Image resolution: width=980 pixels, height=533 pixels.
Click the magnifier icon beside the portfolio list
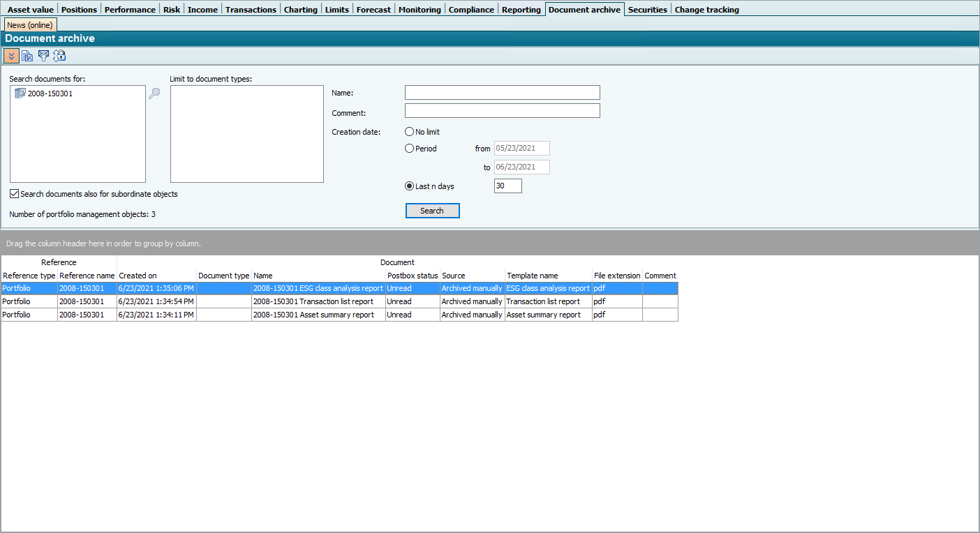coord(154,93)
